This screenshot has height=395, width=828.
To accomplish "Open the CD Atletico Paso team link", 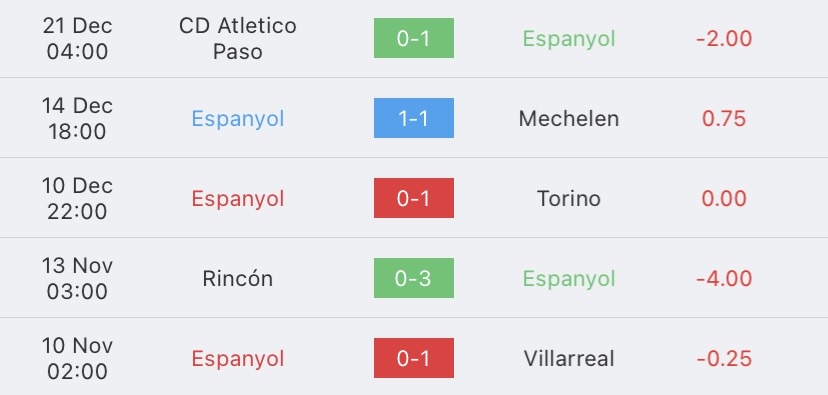I will pos(238,39).
